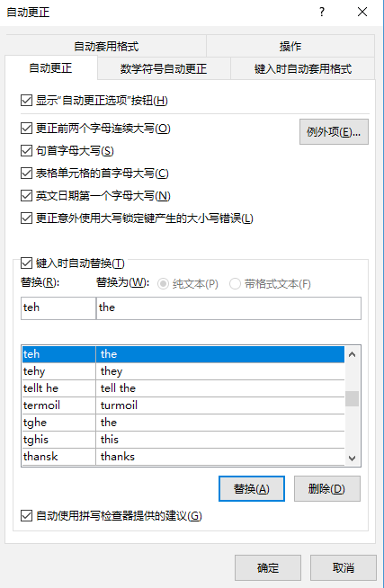Open the 例外项 exceptions button
This screenshot has width=384, height=588.
click(334, 131)
